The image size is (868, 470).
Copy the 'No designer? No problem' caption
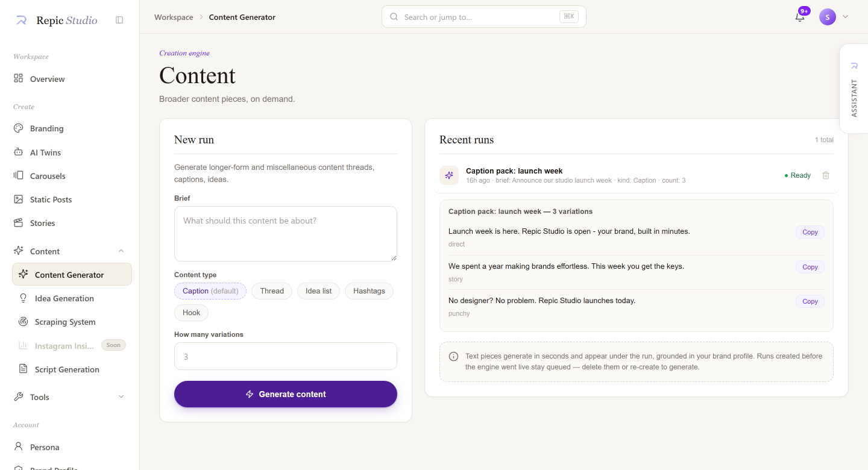[x=810, y=301]
